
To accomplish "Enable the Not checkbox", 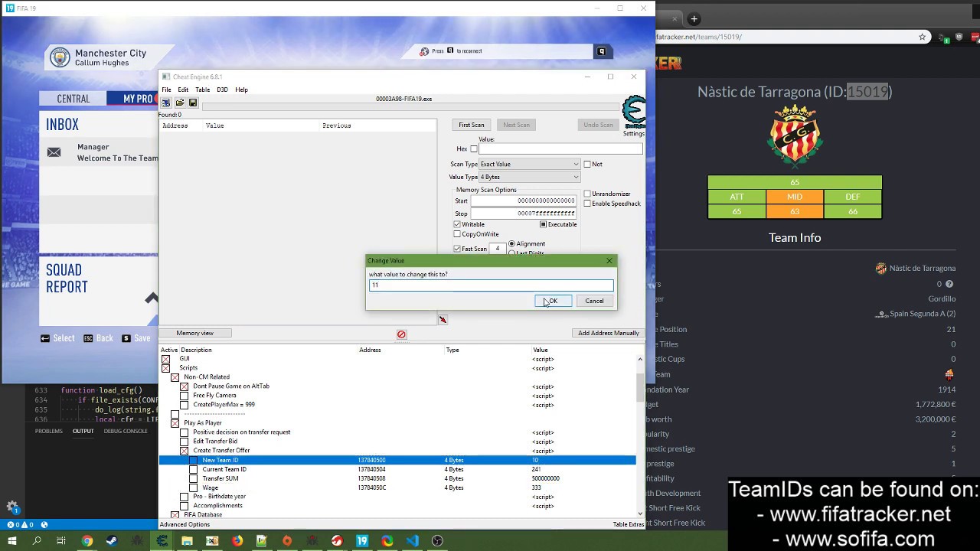I will pyautogui.click(x=587, y=164).
